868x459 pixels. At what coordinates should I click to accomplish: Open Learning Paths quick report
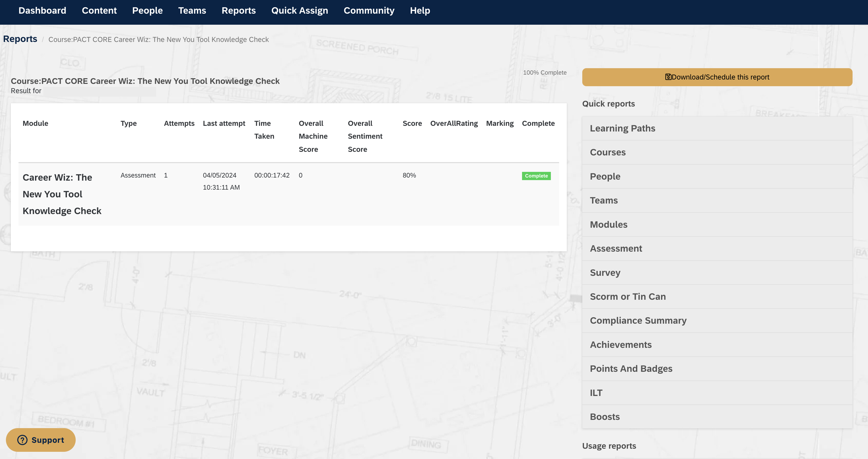[x=622, y=128]
